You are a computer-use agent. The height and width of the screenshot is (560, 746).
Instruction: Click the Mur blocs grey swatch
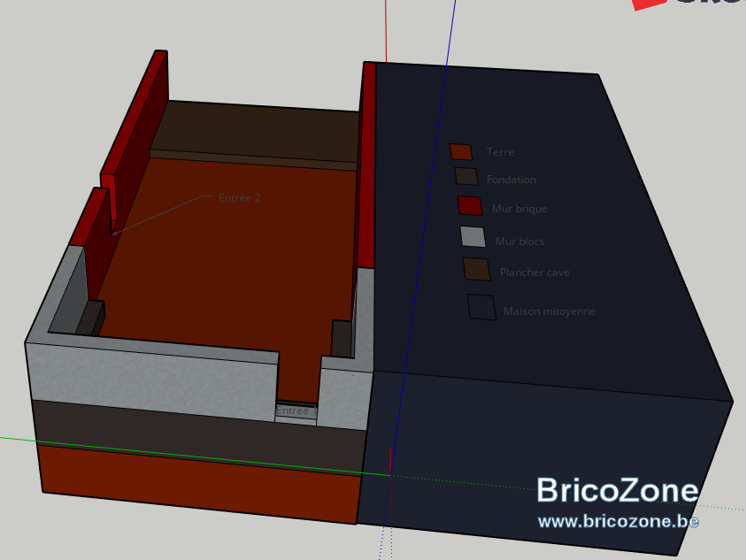point(473,236)
